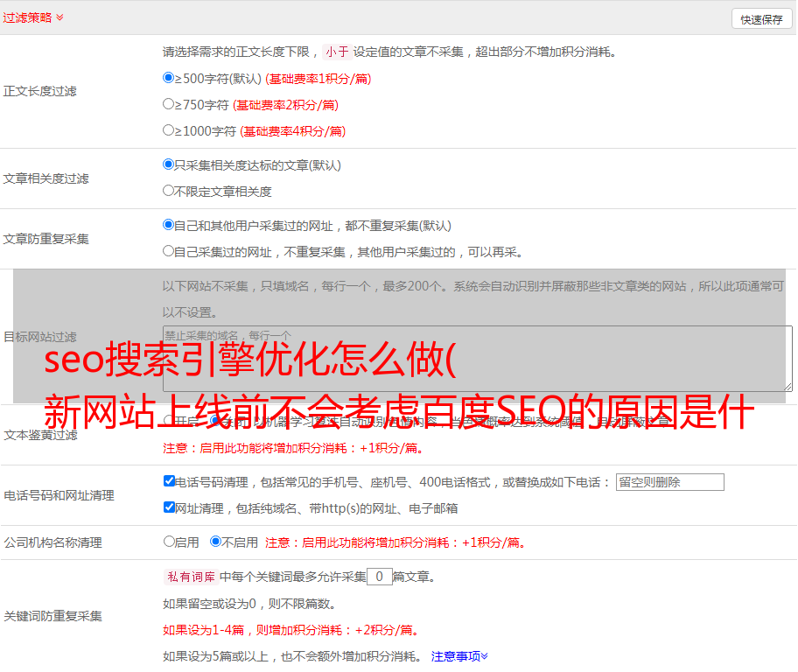Click the 文本鉴黄过滤 label

(x=41, y=435)
